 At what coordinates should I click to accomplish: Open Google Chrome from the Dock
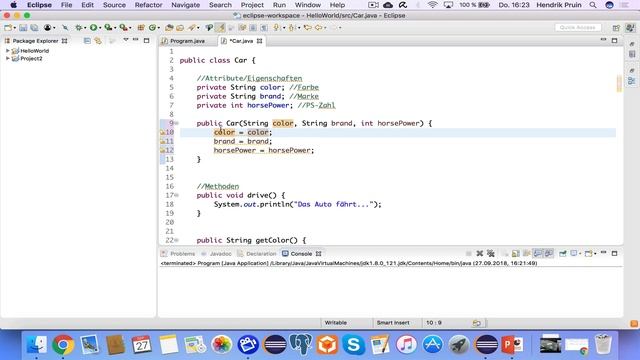click(x=63, y=345)
